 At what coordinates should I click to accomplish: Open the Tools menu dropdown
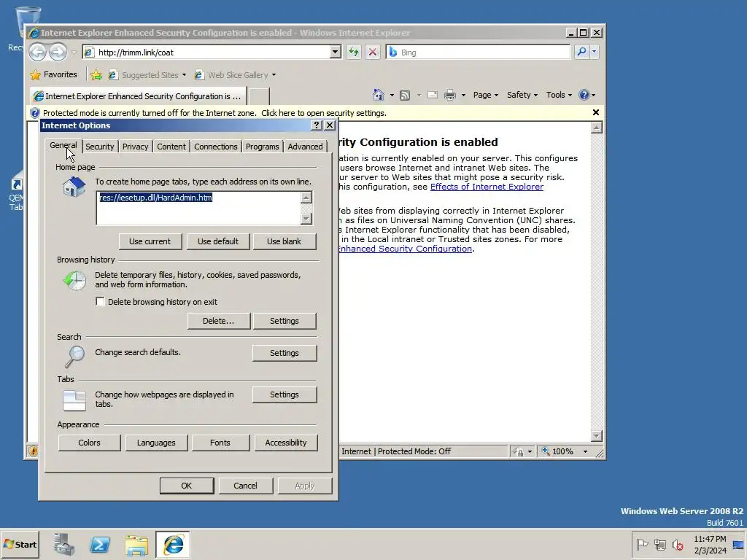(559, 95)
